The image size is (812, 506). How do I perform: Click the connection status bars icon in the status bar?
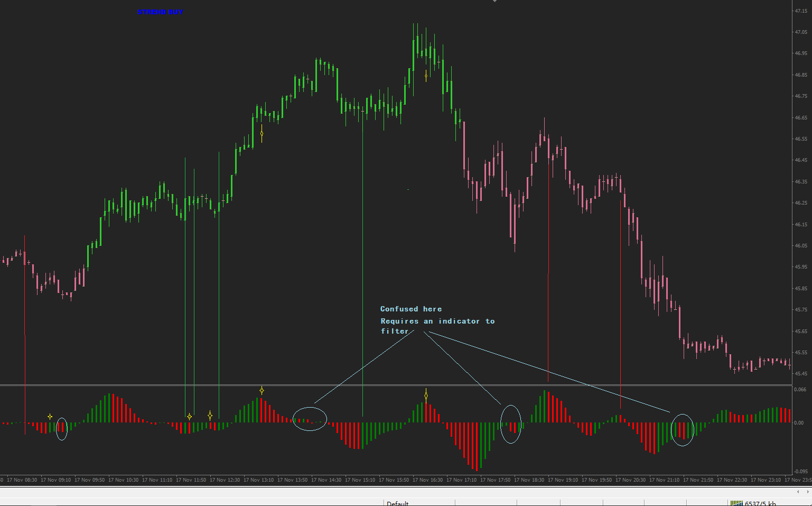point(736,503)
